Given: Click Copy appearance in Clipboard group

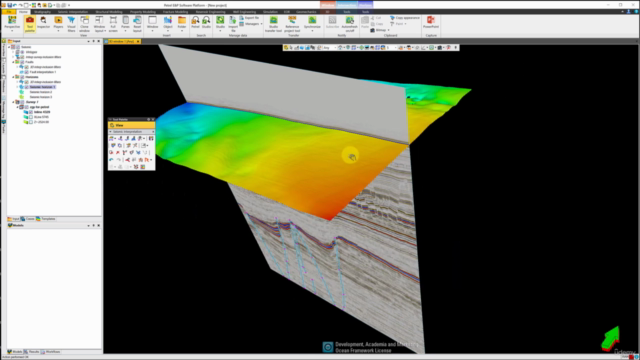Looking at the screenshot, I should point(404,18).
